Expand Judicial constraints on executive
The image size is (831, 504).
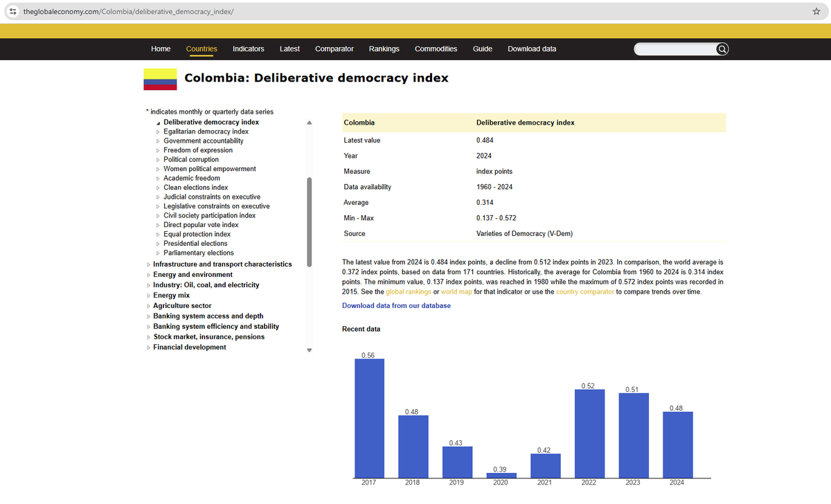click(x=159, y=197)
